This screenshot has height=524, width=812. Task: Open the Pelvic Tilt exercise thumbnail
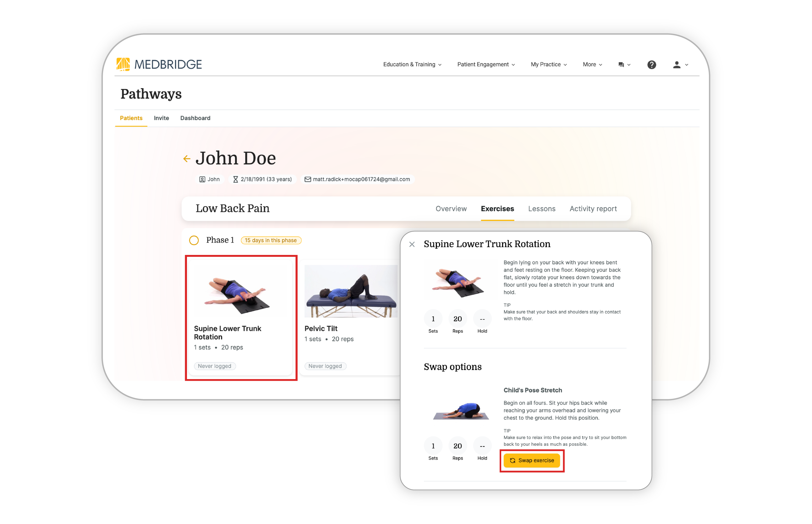pos(351,291)
